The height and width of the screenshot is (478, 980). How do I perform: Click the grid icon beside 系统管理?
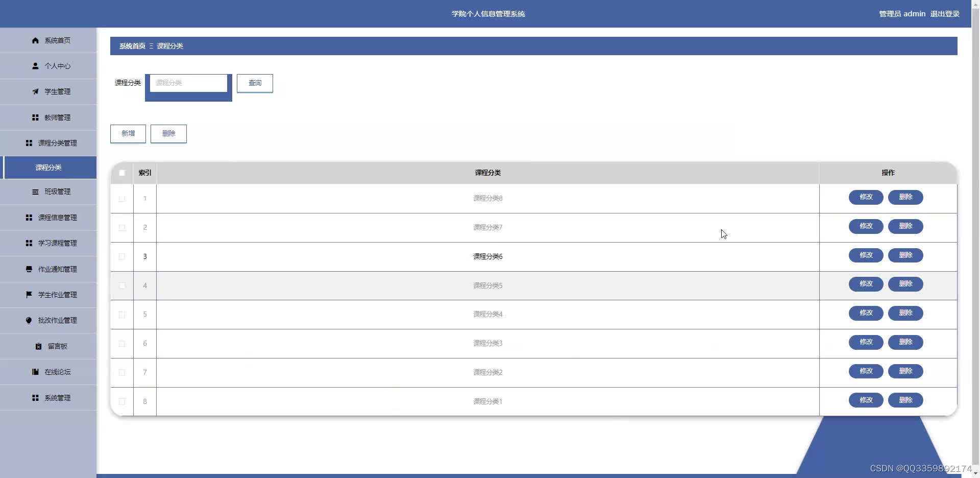coord(35,398)
